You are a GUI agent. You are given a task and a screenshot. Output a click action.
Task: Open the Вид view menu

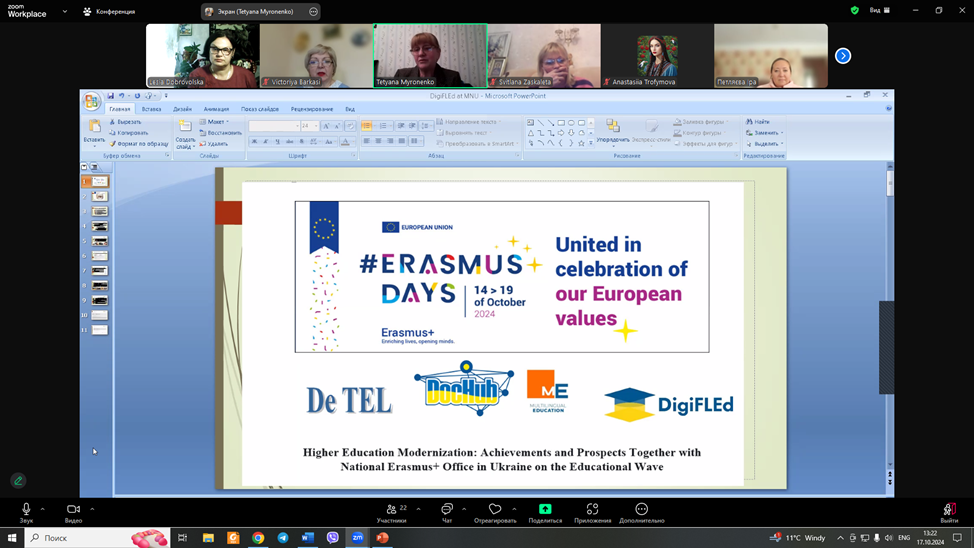(879, 11)
